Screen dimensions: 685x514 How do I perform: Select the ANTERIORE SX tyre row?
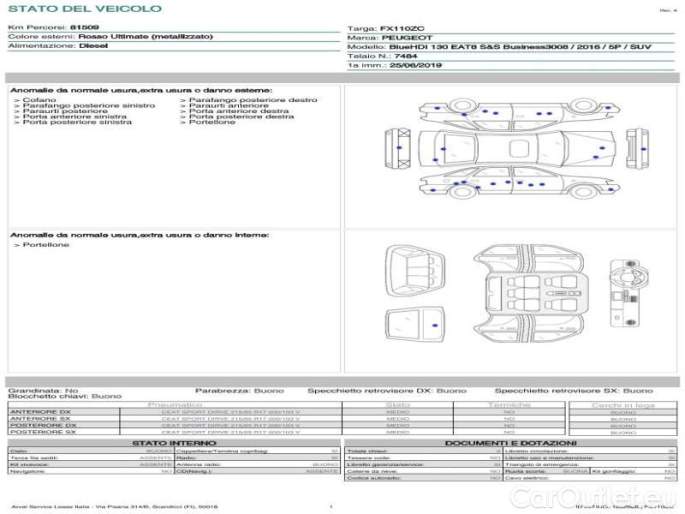[287, 419]
